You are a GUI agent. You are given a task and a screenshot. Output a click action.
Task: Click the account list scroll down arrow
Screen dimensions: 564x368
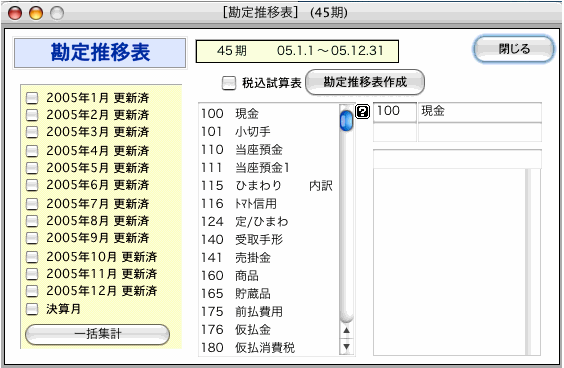pyautogui.click(x=346, y=347)
